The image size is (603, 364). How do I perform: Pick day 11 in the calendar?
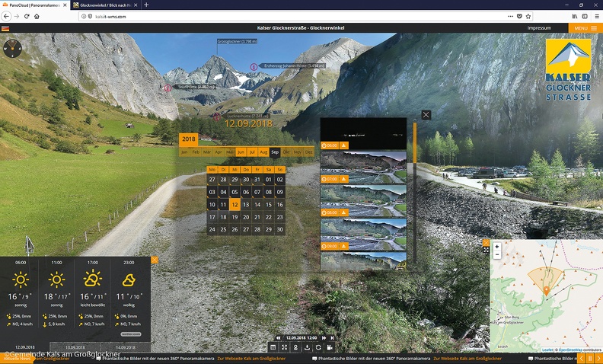pos(223,205)
